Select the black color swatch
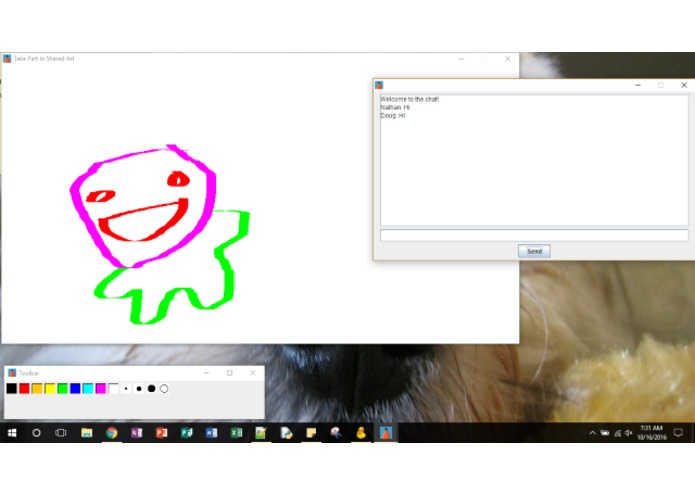The height and width of the screenshot is (494, 695). 12,389
